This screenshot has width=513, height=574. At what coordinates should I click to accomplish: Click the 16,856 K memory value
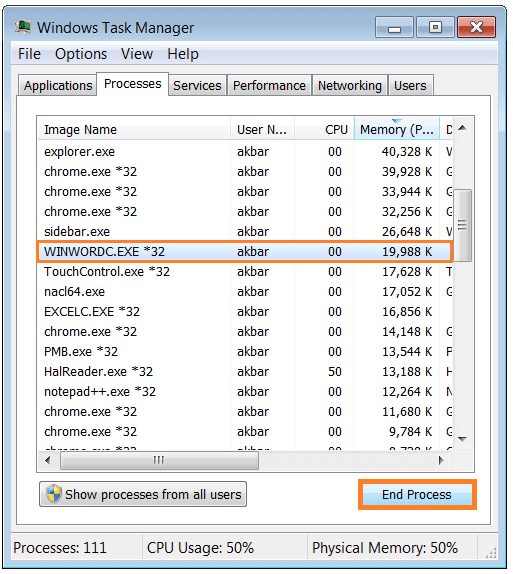407,312
